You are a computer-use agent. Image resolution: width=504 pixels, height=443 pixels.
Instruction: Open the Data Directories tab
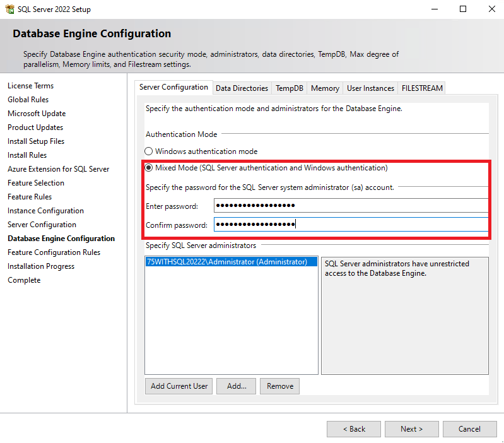tap(242, 88)
